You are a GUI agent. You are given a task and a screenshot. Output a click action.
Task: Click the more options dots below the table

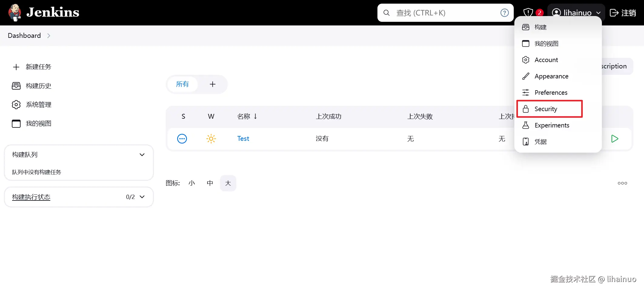click(622, 183)
